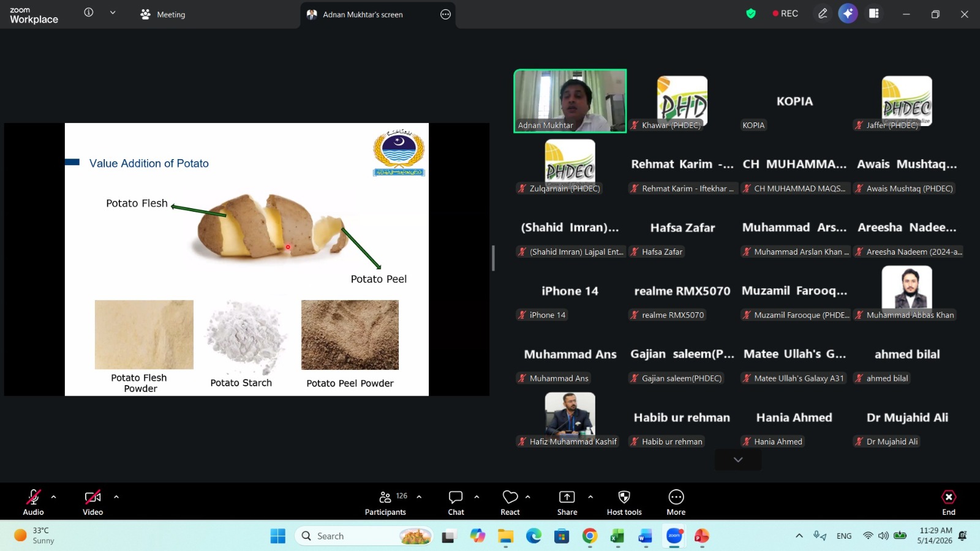Click the AI Companion sparkle icon

[848, 13]
